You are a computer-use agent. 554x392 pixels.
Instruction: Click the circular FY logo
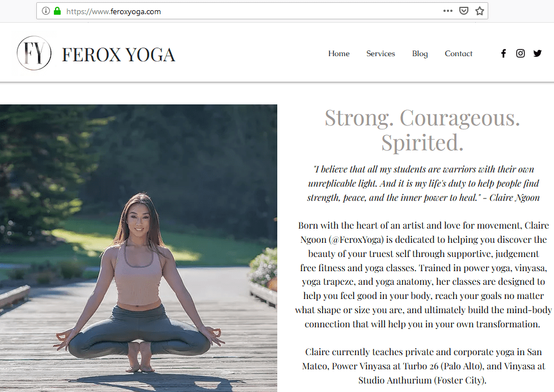click(34, 53)
